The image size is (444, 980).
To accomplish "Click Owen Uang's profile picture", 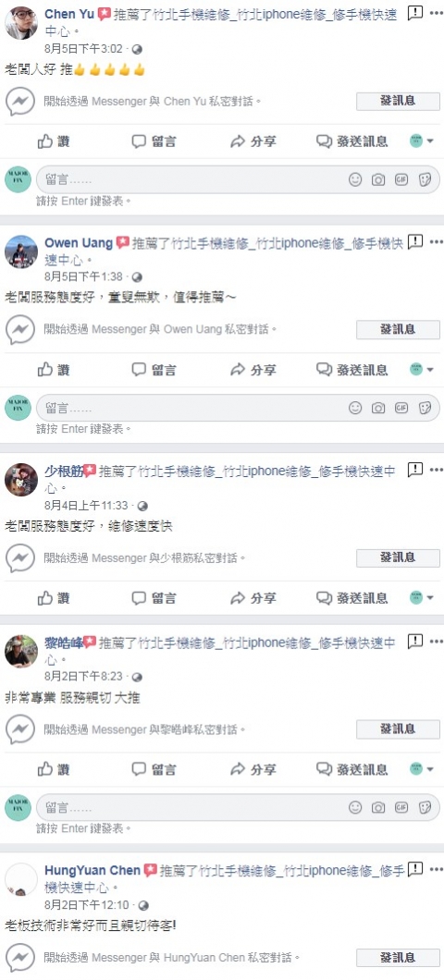I will coord(21,251).
